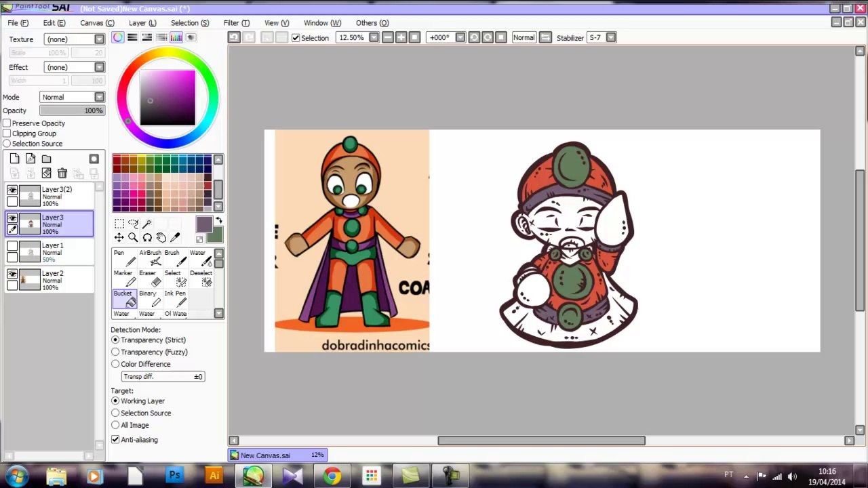The image size is (868, 488).
Task: Activate the zoom magnifier tool
Action: coord(133,237)
